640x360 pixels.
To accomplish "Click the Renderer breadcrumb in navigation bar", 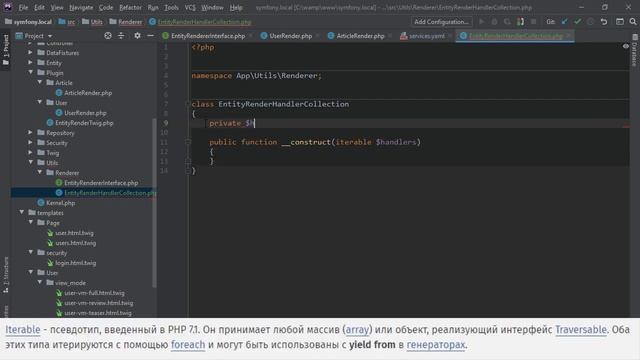I will coord(126,22).
